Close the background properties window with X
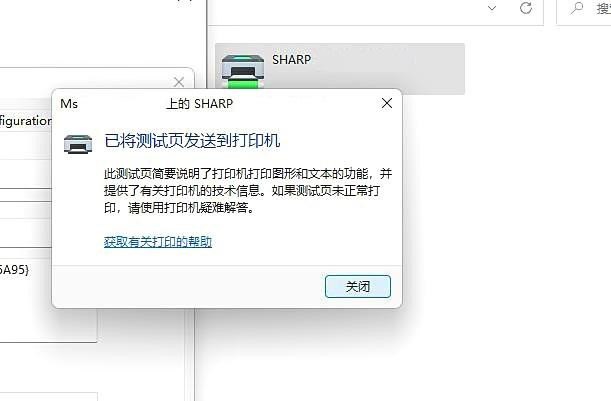 pyautogui.click(x=179, y=82)
